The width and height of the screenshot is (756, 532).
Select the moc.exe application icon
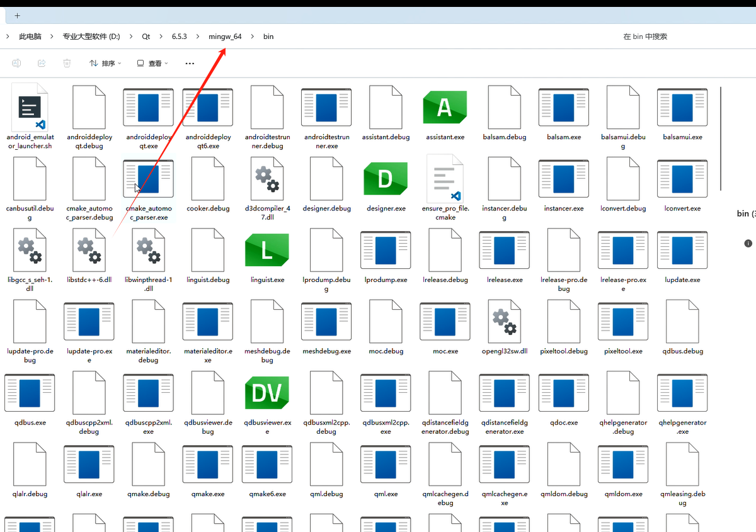(445, 322)
